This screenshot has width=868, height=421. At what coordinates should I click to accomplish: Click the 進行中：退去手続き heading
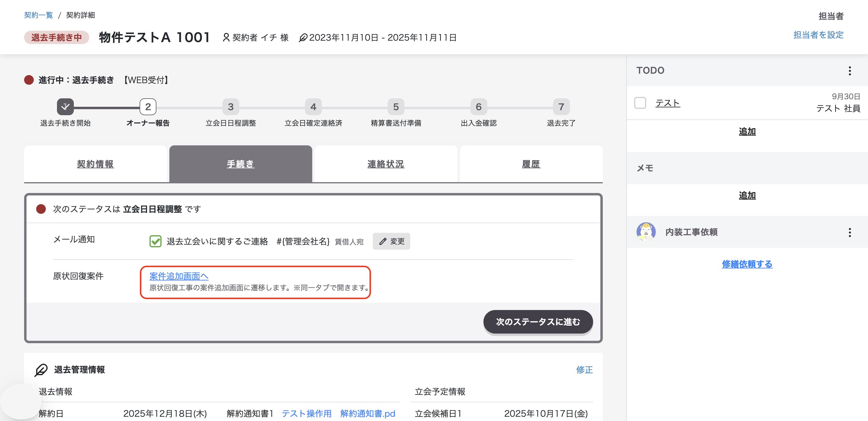(x=76, y=80)
